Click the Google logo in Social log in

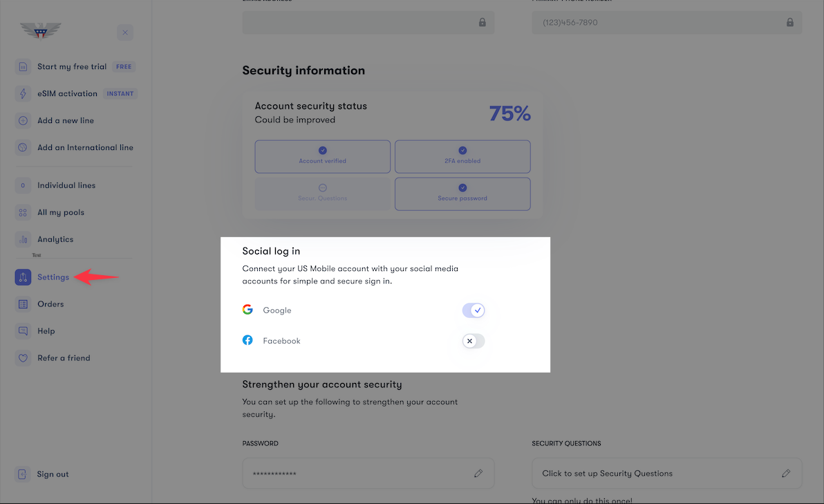247,310
